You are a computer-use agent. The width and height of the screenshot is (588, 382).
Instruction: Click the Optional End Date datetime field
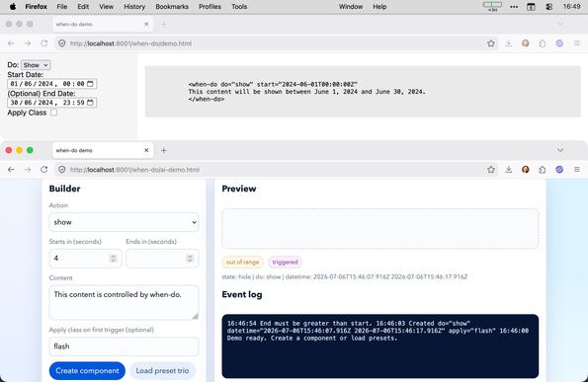(x=52, y=103)
